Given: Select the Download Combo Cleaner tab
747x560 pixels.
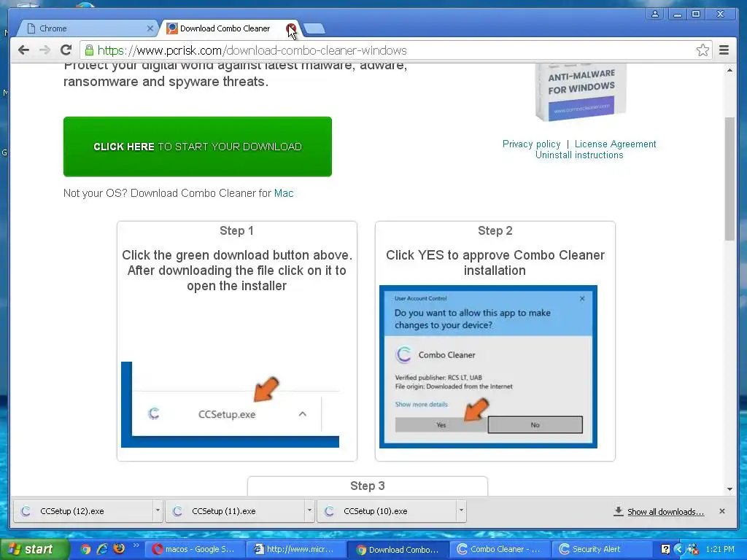Looking at the screenshot, I should pyautogui.click(x=224, y=28).
